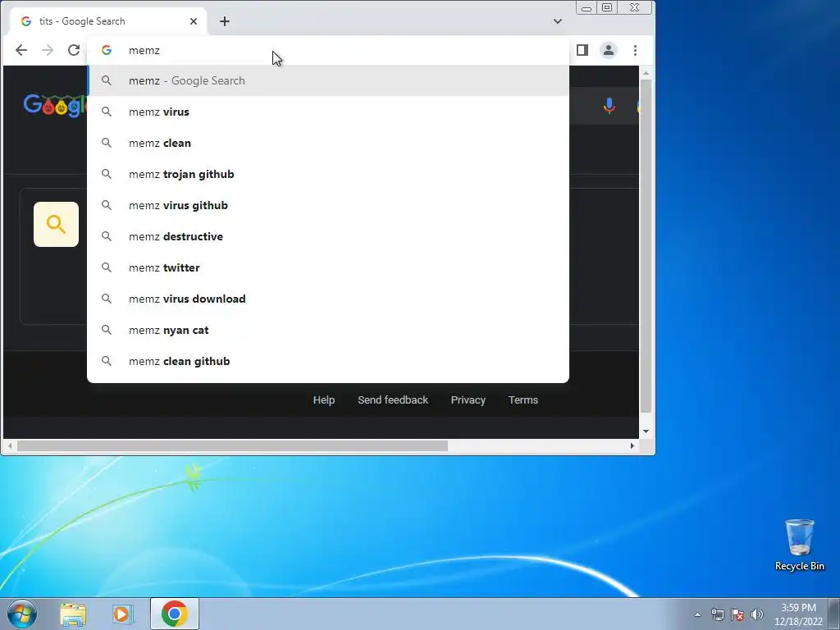Click the Chrome taskbar icon
Image resolution: width=840 pixels, height=630 pixels.
tap(175, 614)
